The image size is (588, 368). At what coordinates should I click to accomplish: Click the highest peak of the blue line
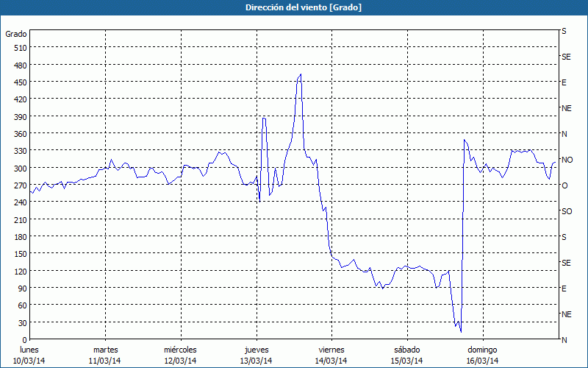300,74
